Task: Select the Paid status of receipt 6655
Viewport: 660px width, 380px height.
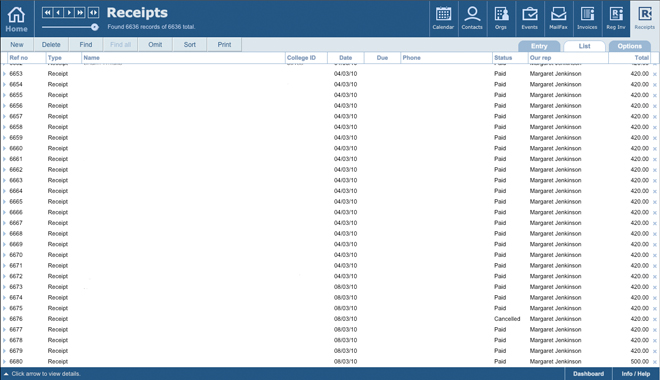Action: coord(500,95)
